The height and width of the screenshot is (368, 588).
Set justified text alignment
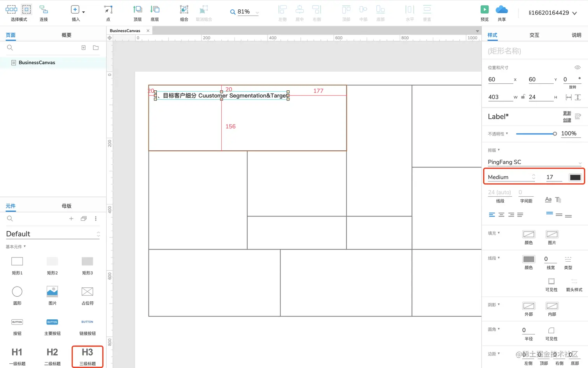(520, 215)
